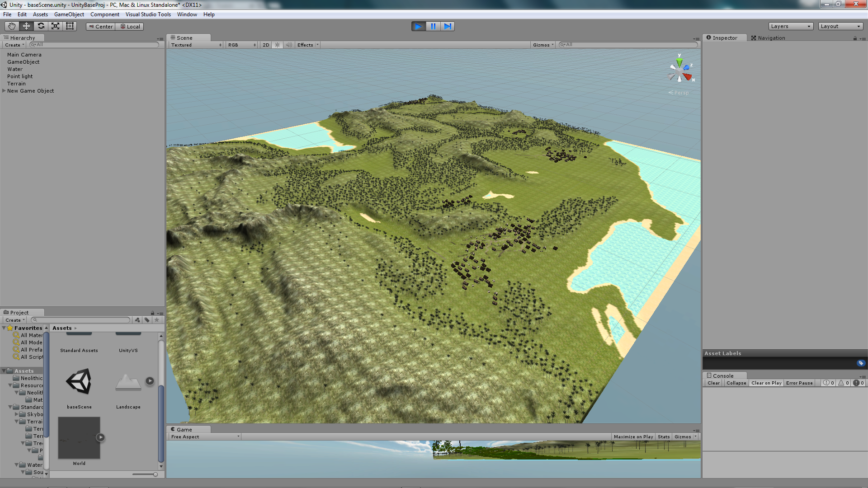The height and width of the screenshot is (488, 868).
Task: Select the Scale tool
Action: coord(55,26)
